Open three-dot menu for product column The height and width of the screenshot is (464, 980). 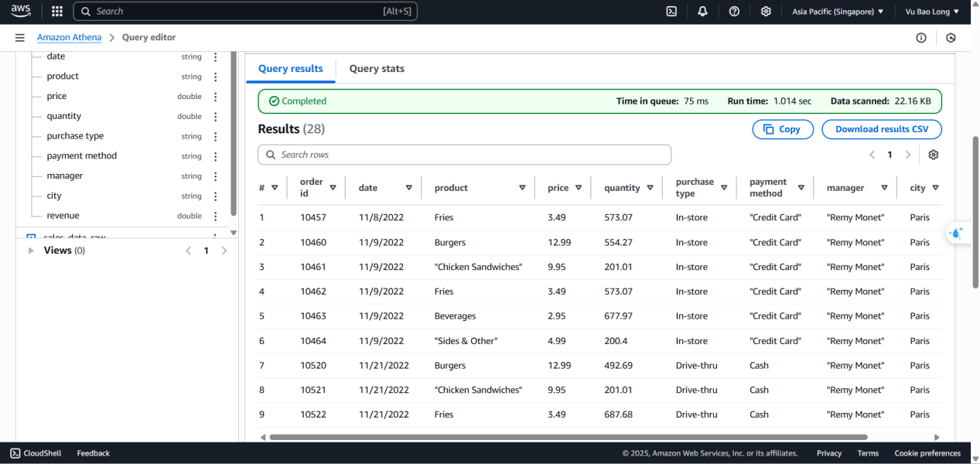pos(216,77)
